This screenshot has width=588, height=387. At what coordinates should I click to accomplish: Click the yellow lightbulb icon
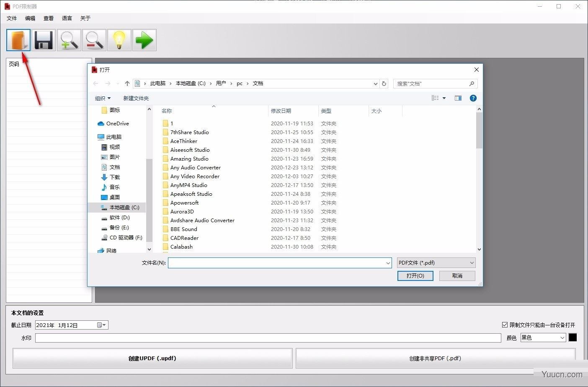coord(119,40)
